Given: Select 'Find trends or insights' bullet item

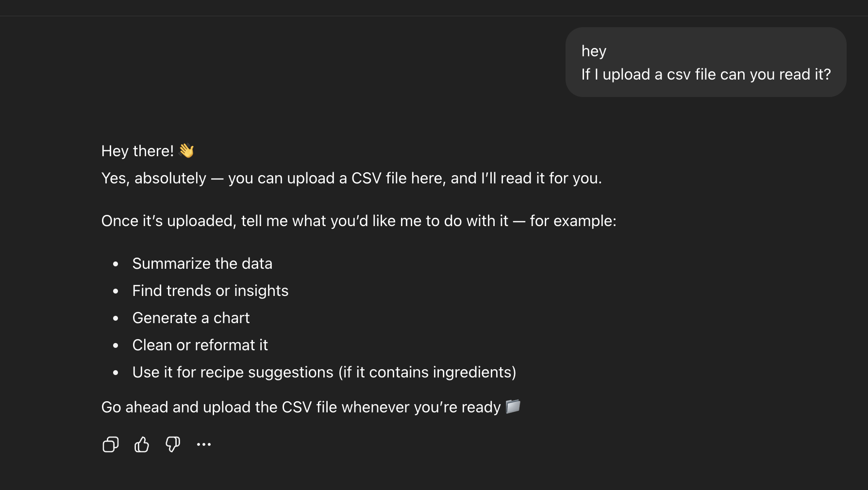Looking at the screenshot, I should (210, 291).
